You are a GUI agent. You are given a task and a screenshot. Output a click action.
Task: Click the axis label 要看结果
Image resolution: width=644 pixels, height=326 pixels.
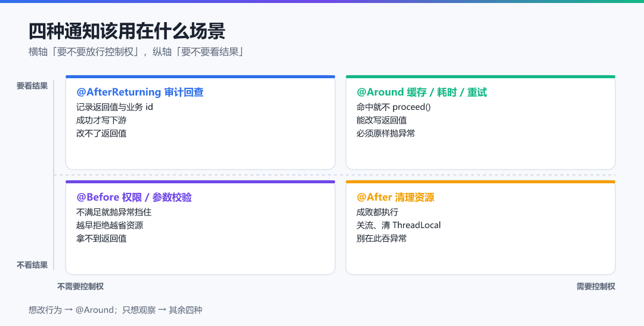coord(32,86)
